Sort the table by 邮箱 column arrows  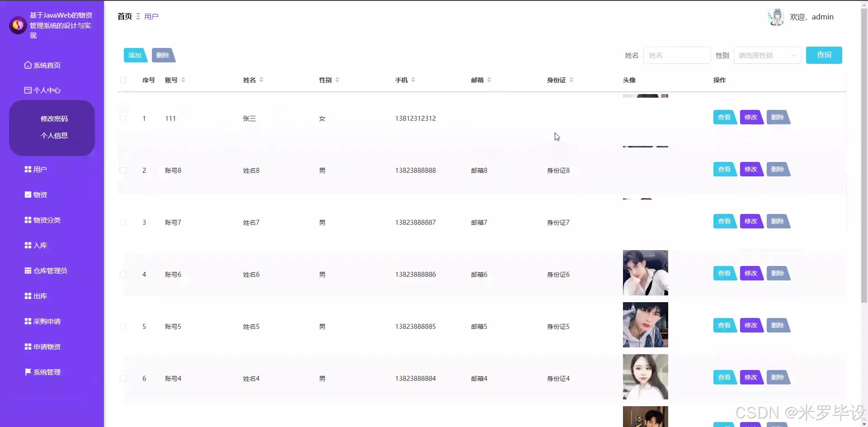489,80
